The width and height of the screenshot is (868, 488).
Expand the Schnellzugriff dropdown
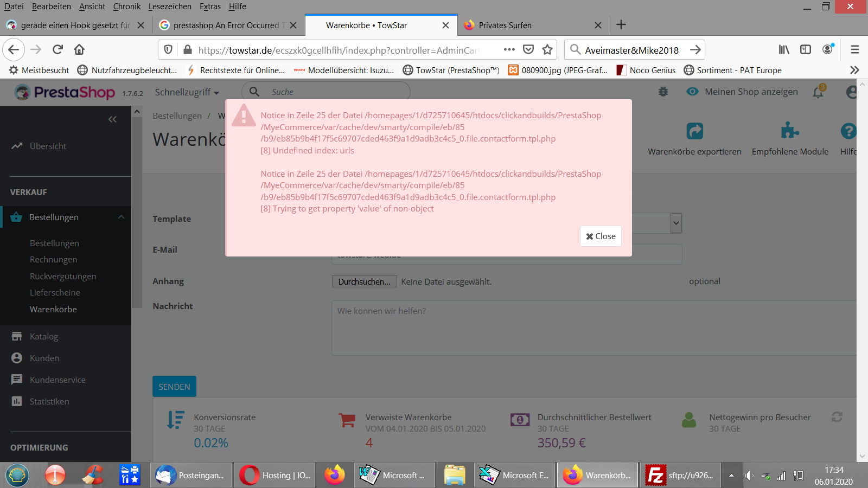[187, 92]
